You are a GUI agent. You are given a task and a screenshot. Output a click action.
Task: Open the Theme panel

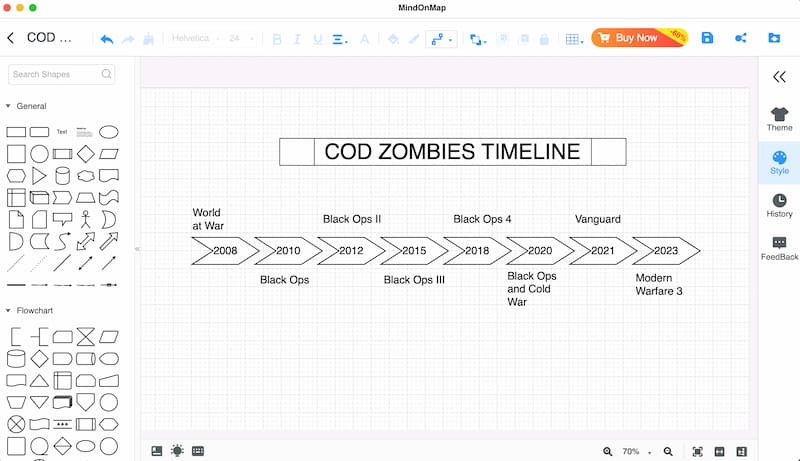click(779, 119)
